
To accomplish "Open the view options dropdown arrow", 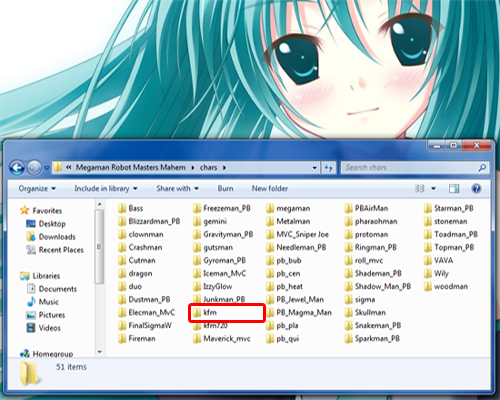I will click(433, 189).
